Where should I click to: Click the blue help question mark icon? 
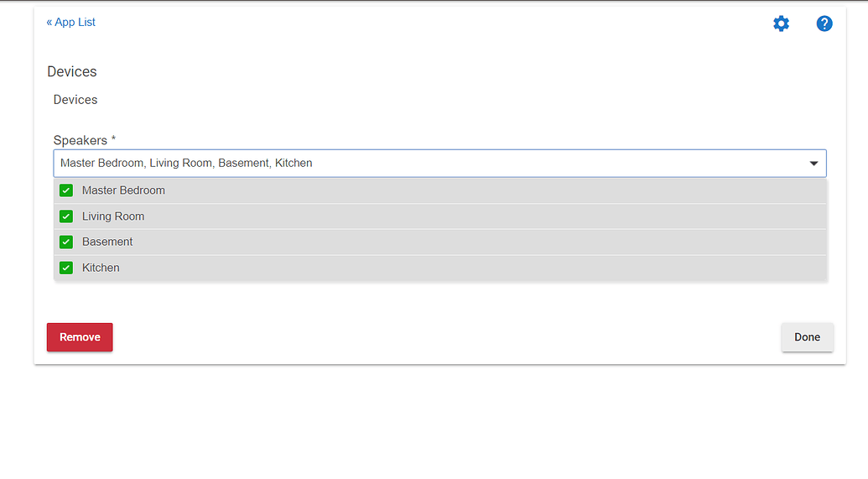pos(824,23)
